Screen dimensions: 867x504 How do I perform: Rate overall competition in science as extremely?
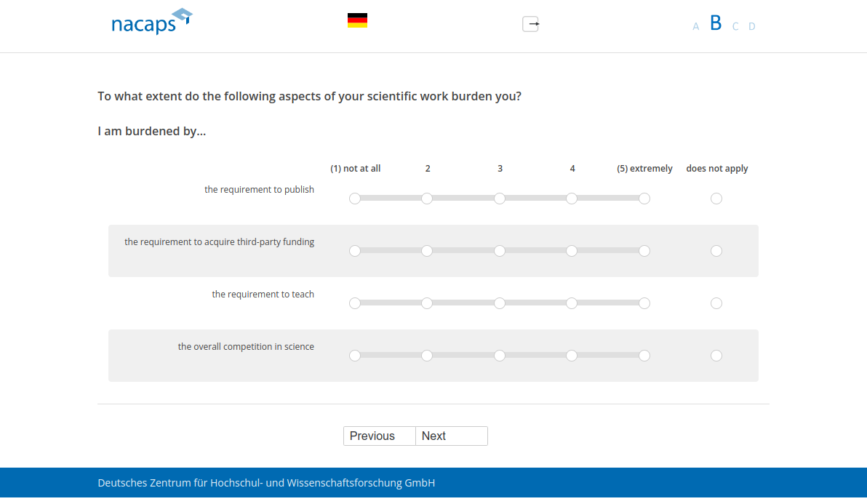pyautogui.click(x=644, y=356)
